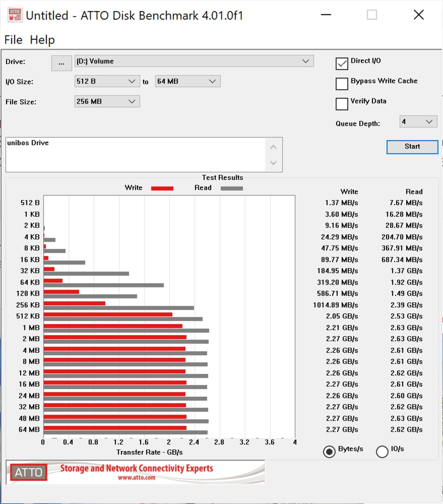This screenshot has height=504, width=443.
Task: Click the 4 KB read value 204.70 MB/s
Action: point(402,237)
